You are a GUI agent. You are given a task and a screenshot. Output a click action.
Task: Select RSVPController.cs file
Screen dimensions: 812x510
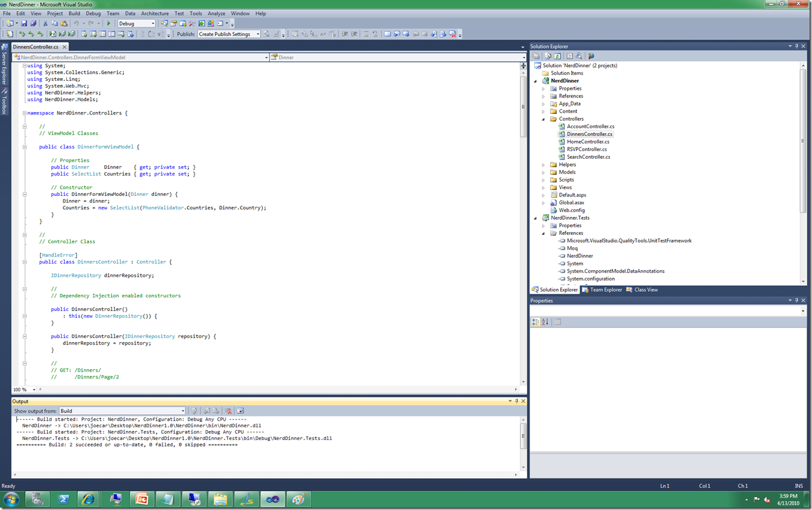pos(587,149)
